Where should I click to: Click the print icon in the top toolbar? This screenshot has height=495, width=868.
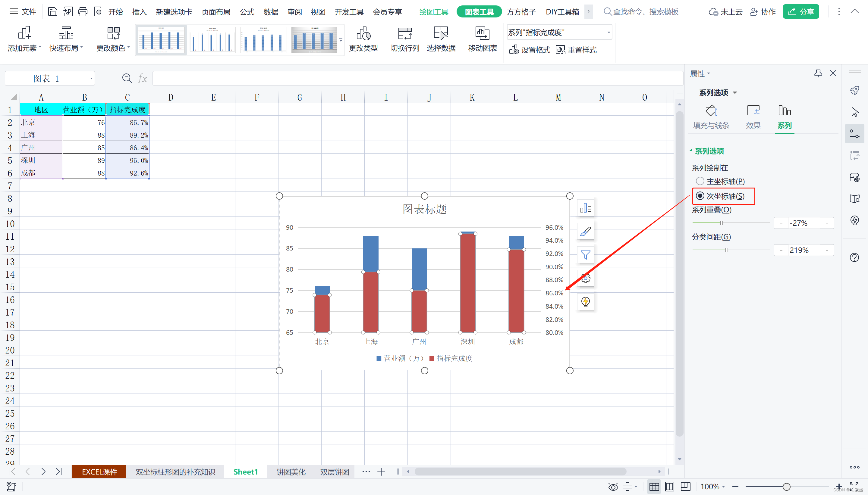(83, 12)
